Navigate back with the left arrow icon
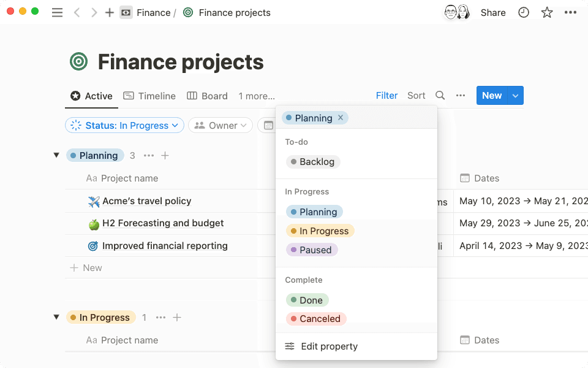 (76, 12)
